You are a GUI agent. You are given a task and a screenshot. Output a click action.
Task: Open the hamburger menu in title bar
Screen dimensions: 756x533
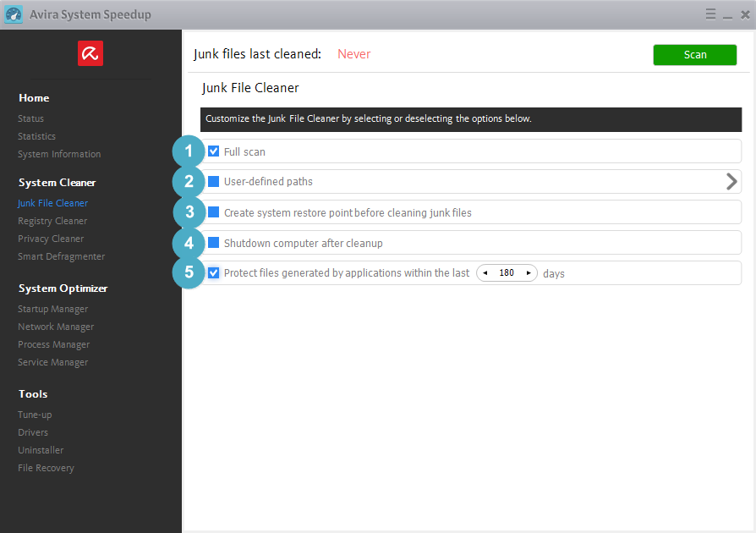pyautogui.click(x=710, y=14)
